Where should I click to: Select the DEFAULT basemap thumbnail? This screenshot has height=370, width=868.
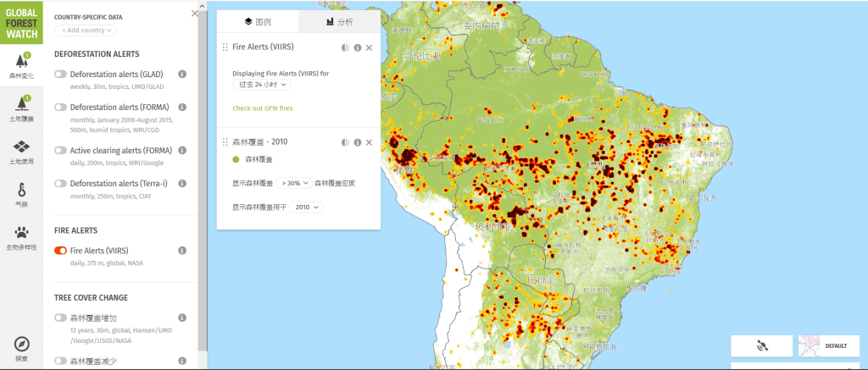coord(829,346)
